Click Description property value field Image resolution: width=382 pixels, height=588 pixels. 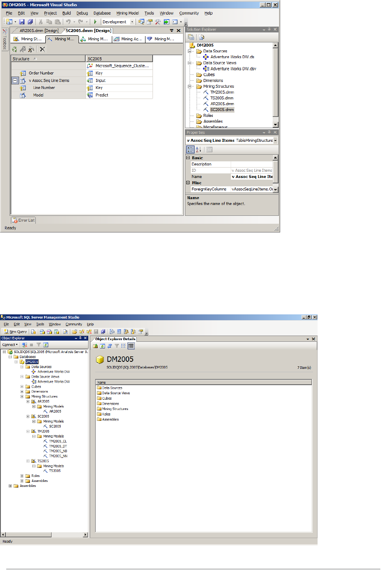coord(252,164)
